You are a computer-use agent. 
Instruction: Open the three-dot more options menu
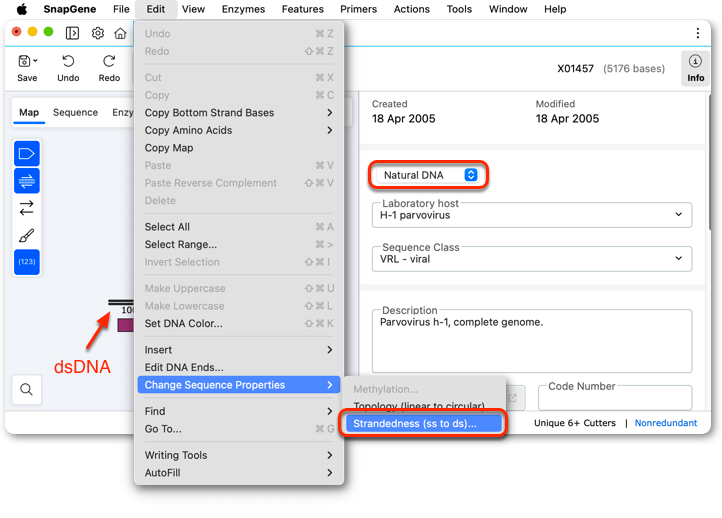698,33
